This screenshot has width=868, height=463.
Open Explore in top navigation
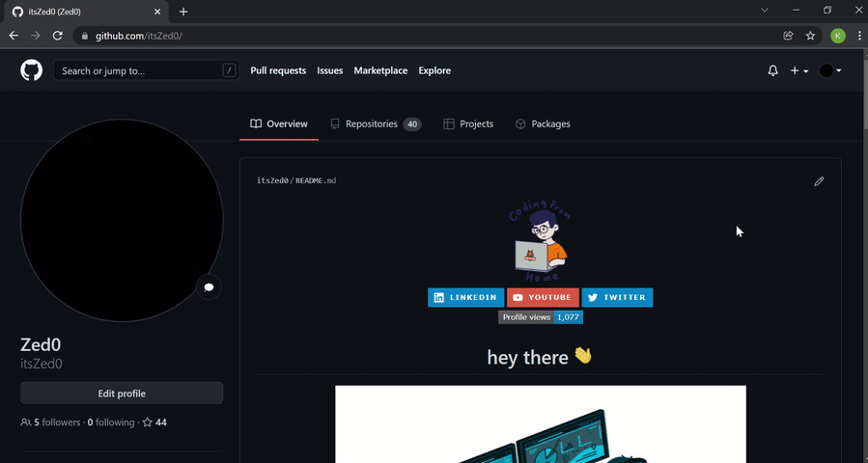pyautogui.click(x=434, y=70)
